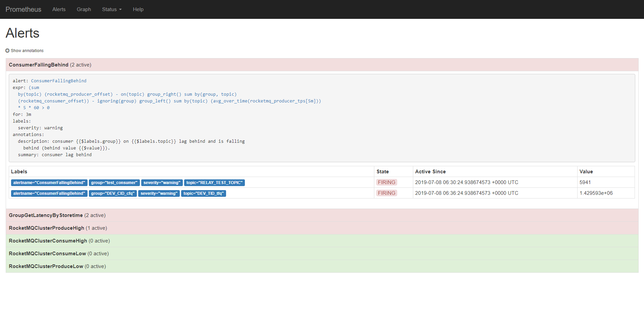The image size is (644, 309).
Task: Expand the RocketMQClusterConsumeLow alert group
Action: tap(322, 254)
